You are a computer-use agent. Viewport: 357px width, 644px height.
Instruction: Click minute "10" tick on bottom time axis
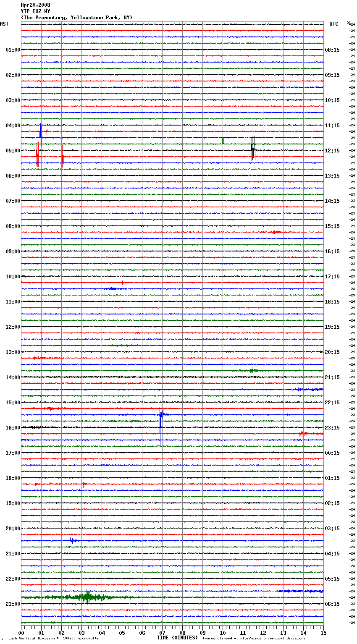pos(223,633)
